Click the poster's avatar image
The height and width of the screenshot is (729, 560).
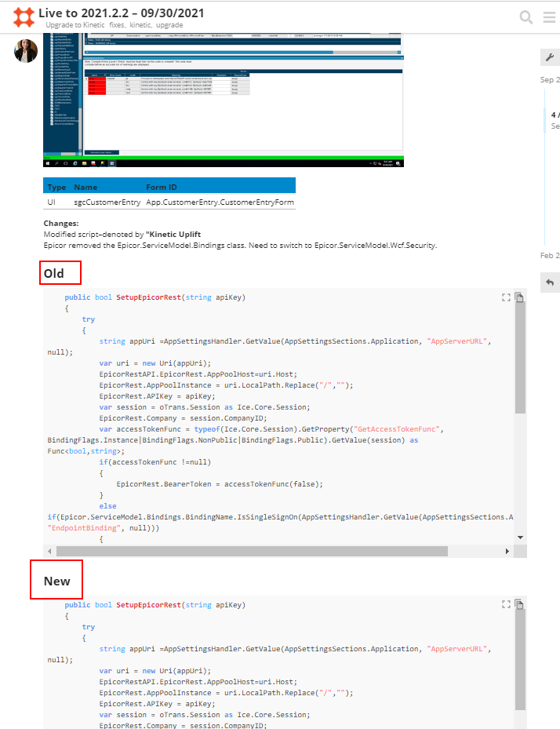[26, 51]
